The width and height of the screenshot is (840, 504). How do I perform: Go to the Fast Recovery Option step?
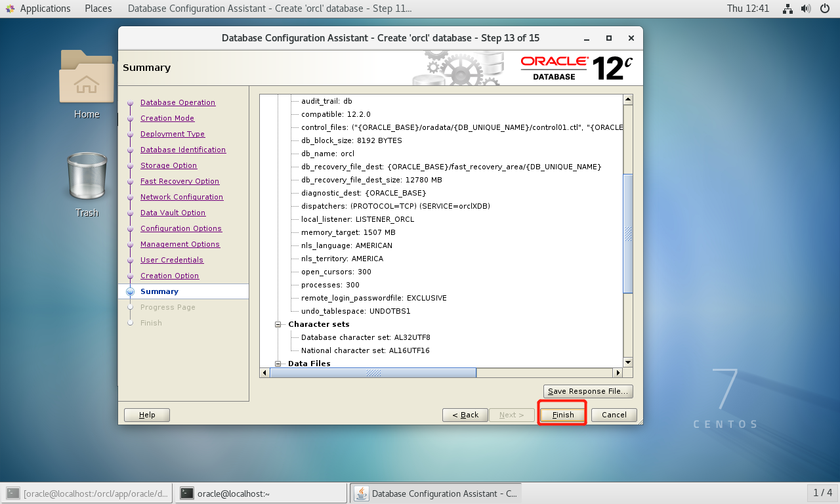[x=180, y=181]
